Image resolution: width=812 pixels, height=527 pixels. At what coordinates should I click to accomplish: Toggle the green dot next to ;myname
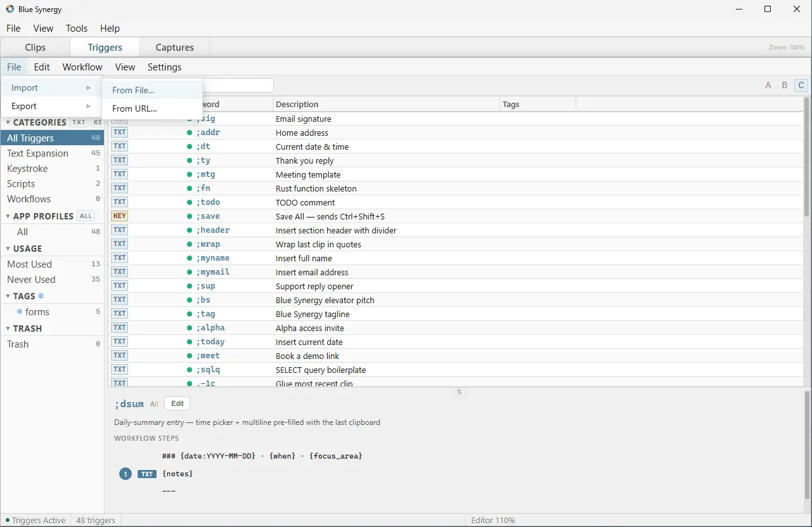coord(190,258)
